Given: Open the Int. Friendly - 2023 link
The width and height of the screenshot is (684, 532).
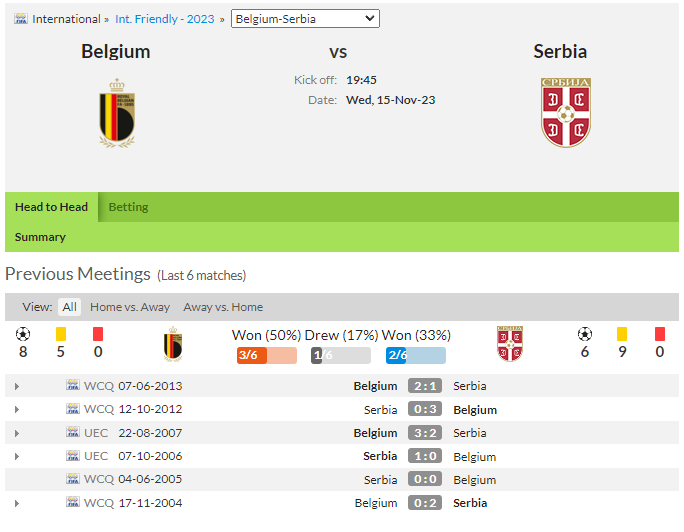Looking at the screenshot, I should (x=165, y=19).
